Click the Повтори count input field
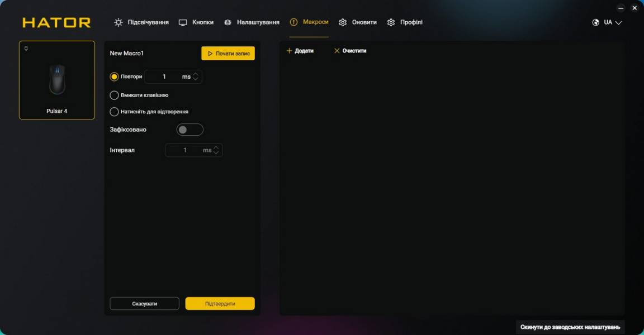Viewport: 644px width, 335px height. pos(173,76)
